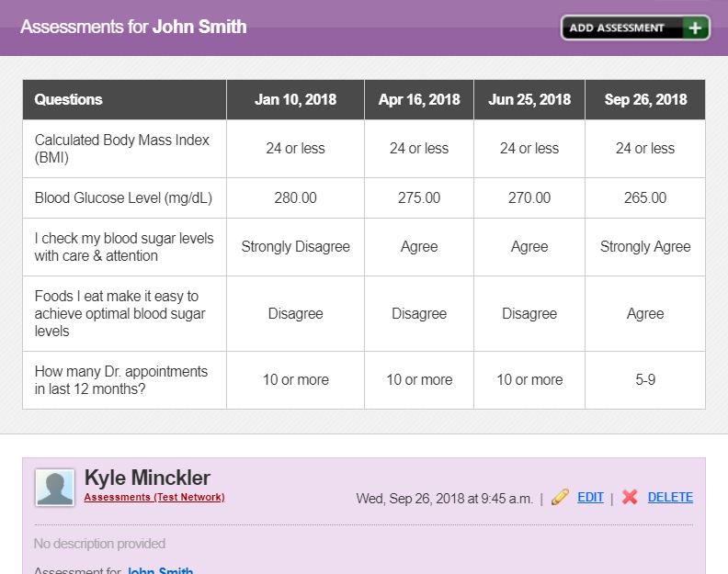Click the 5-9 appointments cell
This screenshot has width=728, height=574.
(x=645, y=379)
